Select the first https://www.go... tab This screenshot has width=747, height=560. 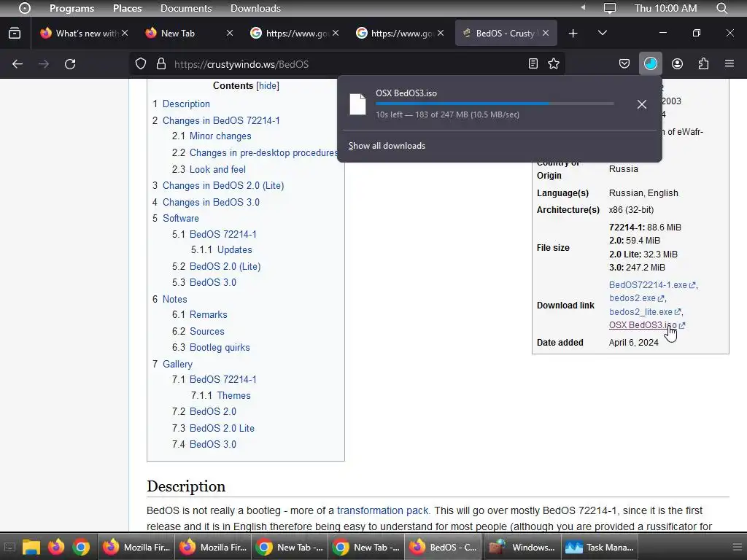[x=293, y=33]
